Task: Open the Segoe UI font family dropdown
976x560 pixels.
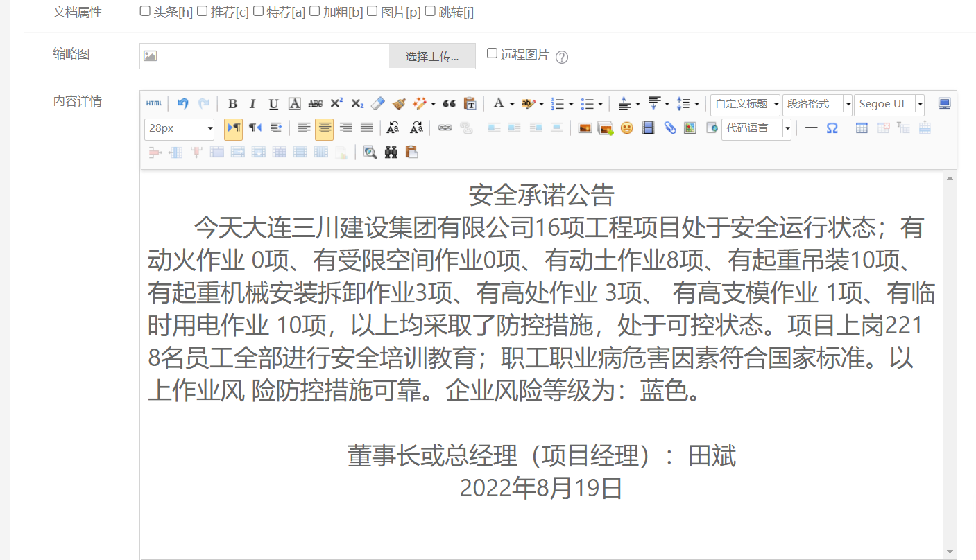Action: (x=889, y=104)
